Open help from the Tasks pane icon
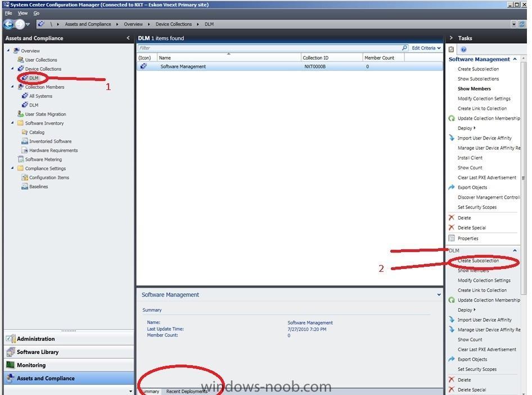This screenshot has height=395, width=532. click(x=463, y=49)
